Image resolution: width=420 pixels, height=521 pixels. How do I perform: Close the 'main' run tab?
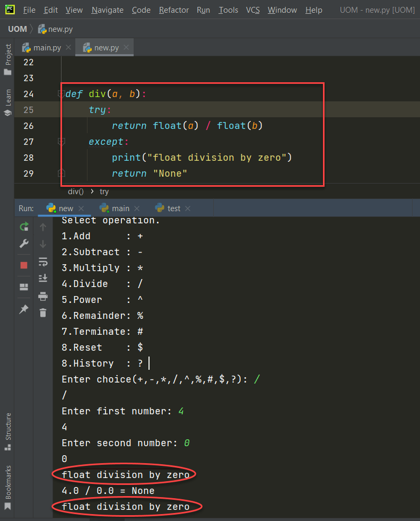coord(137,209)
